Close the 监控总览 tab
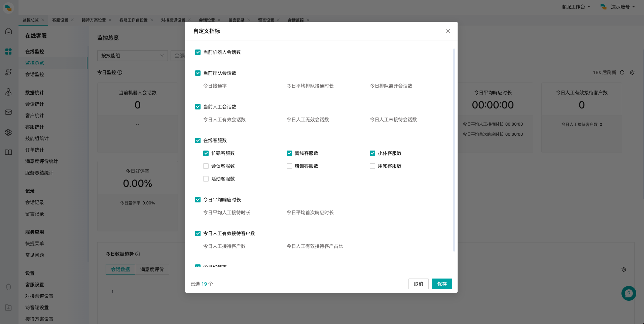 coord(43,20)
